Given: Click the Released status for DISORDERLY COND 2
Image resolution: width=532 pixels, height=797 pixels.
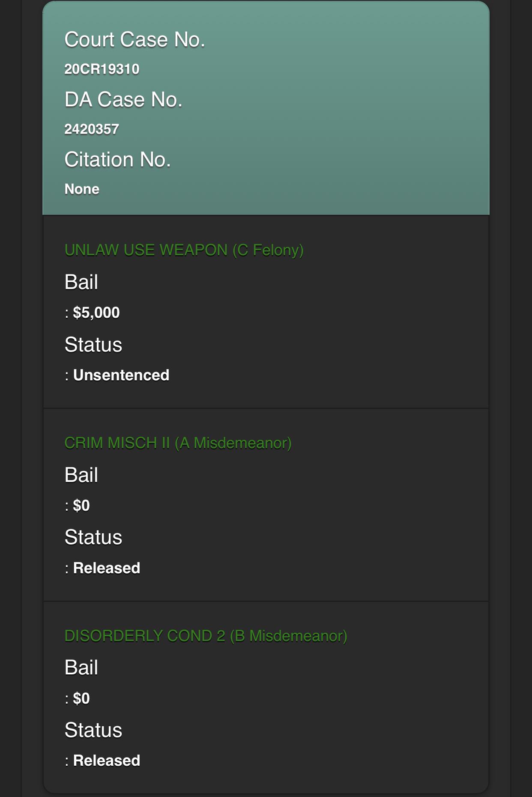Looking at the screenshot, I should [x=107, y=761].
